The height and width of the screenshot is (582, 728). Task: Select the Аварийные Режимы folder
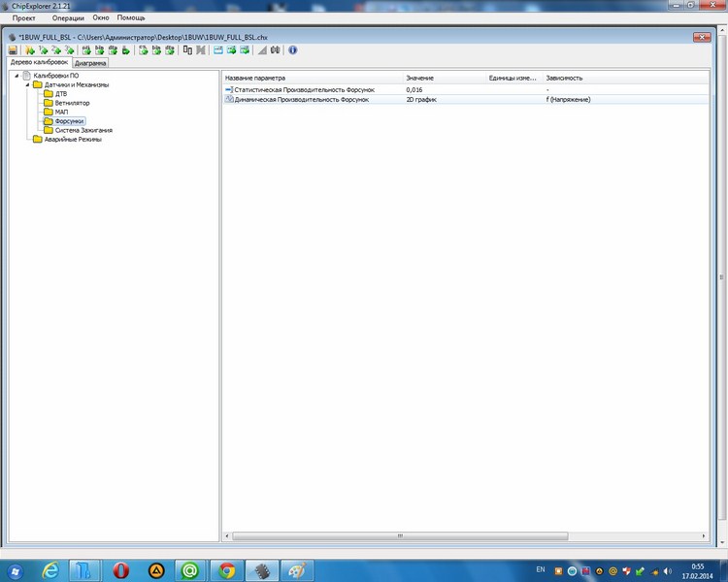[x=73, y=139]
